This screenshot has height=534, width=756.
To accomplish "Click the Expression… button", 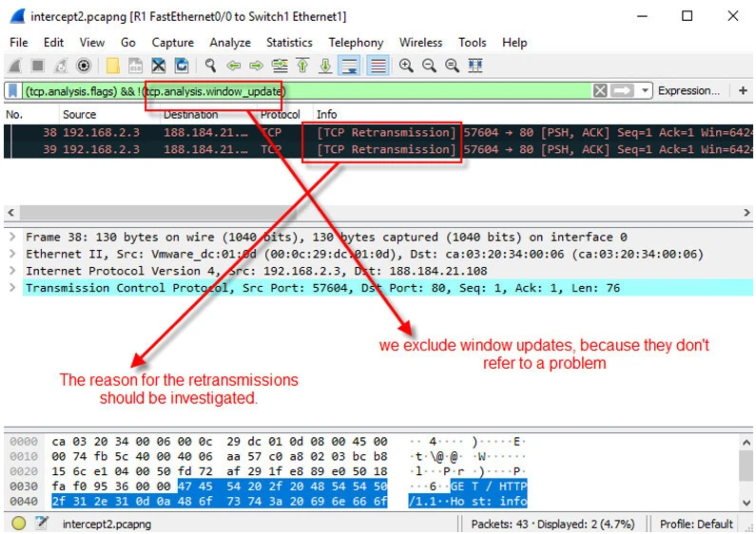I will click(x=688, y=91).
